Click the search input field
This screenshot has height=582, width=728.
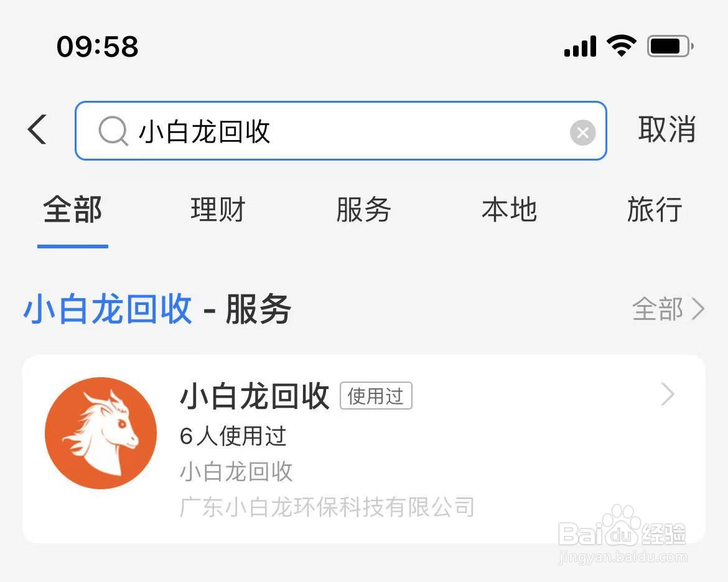click(x=341, y=131)
